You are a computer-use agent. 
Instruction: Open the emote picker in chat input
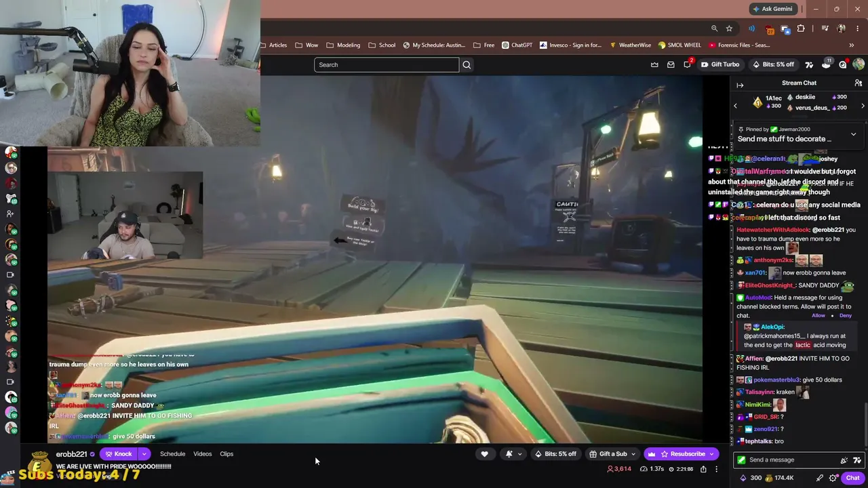tap(858, 460)
